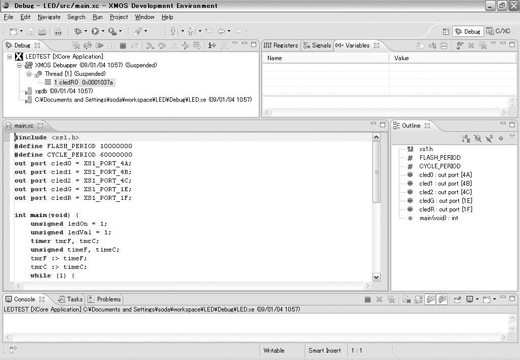Click the Terminate stop square in Debug view

point(123,45)
